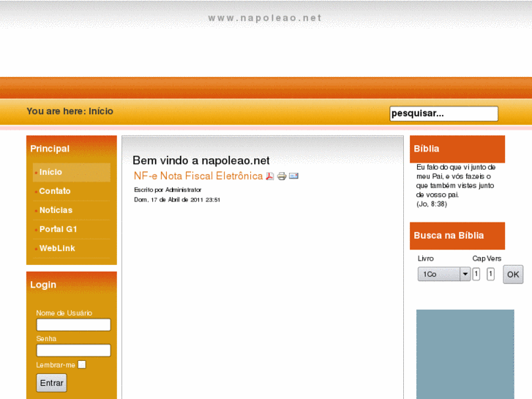532x399 pixels.
Task: Click the Principal module heading
Action: coord(50,149)
